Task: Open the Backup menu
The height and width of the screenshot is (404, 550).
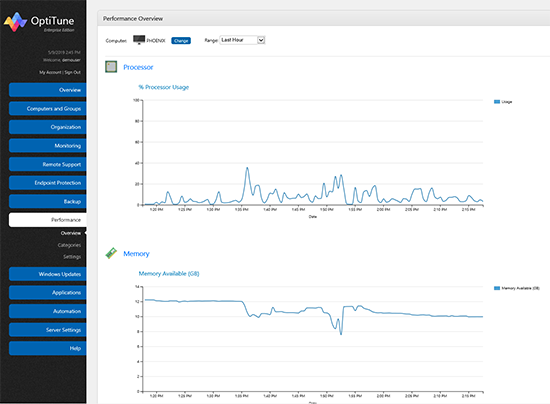Action: [48, 201]
